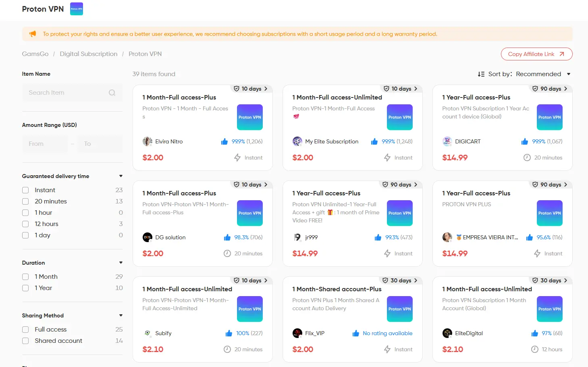Viewport: 588px width, 367px height.
Task: Tick the 1 Month duration checkbox
Action: (25, 277)
